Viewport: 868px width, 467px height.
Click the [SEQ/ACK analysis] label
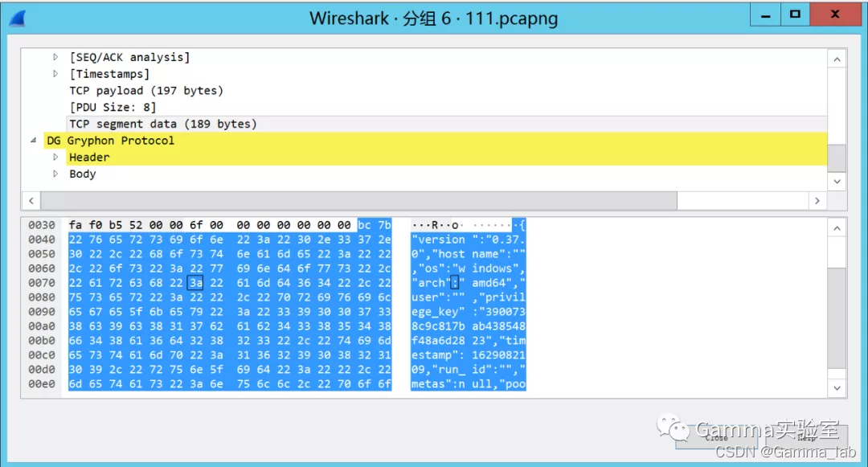tap(129, 57)
